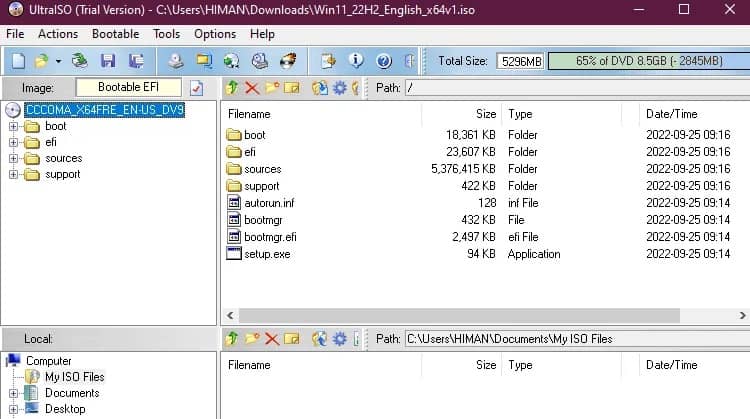The width and height of the screenshot is (750, 419).
Task: Open the Actions menu
Action: [58, 34]
